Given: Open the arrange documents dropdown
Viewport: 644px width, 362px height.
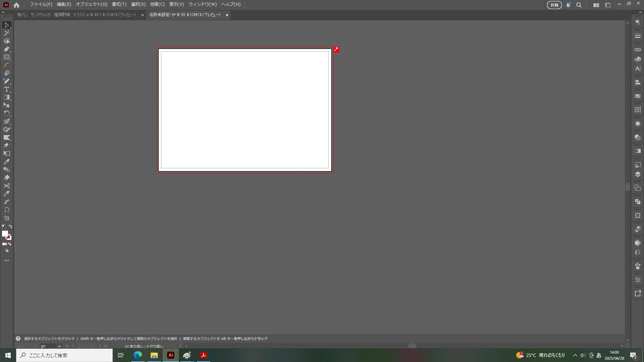Looking at the screenshot, I should [596, 5].
